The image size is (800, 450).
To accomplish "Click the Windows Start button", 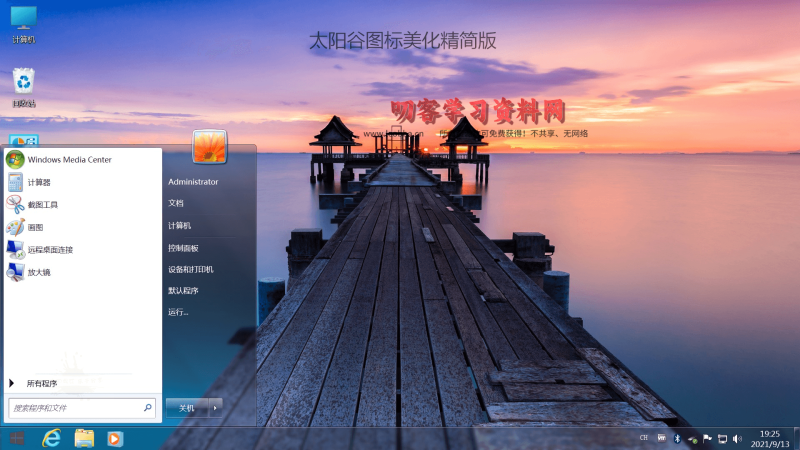I will (17, 438).
